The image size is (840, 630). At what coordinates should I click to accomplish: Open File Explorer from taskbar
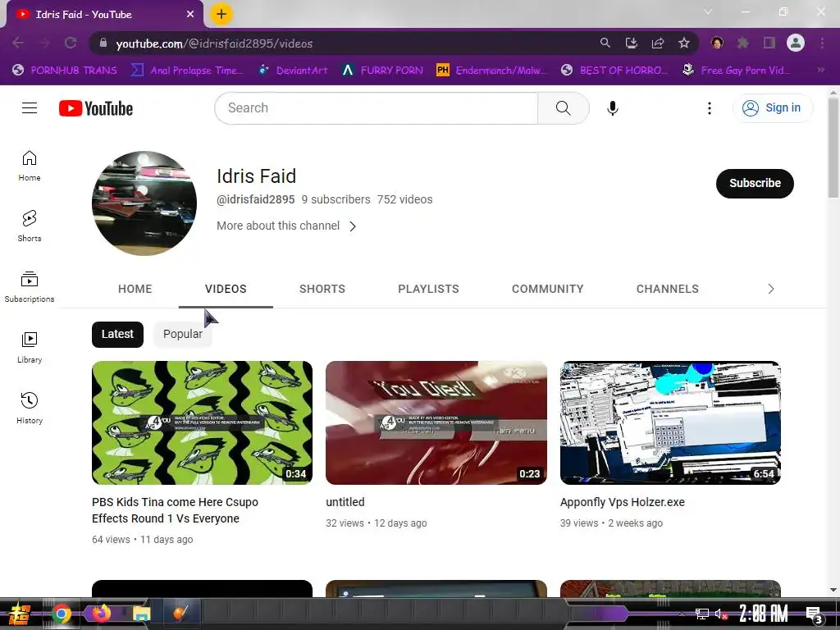[141, 614]
